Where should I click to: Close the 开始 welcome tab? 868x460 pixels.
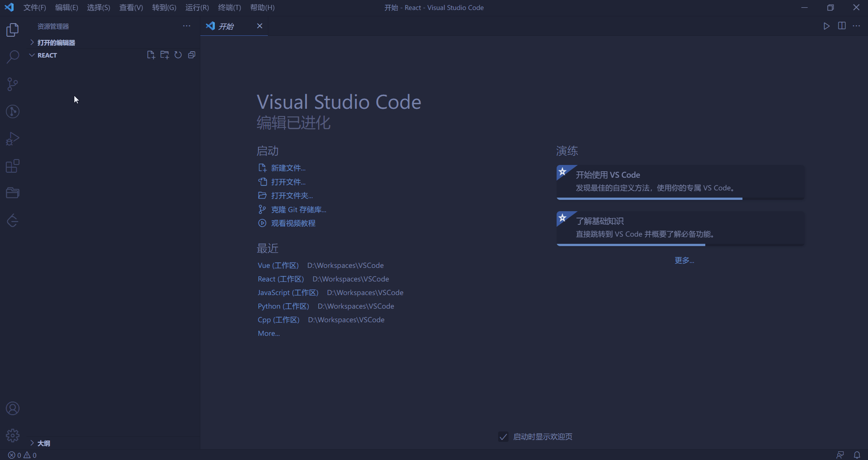[x=260, y=26]
